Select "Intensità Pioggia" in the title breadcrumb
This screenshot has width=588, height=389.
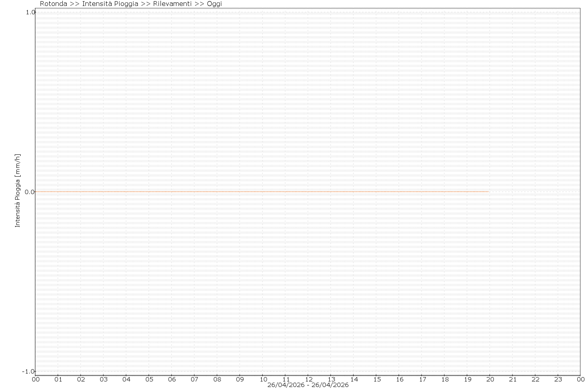(x=110, y=4)
